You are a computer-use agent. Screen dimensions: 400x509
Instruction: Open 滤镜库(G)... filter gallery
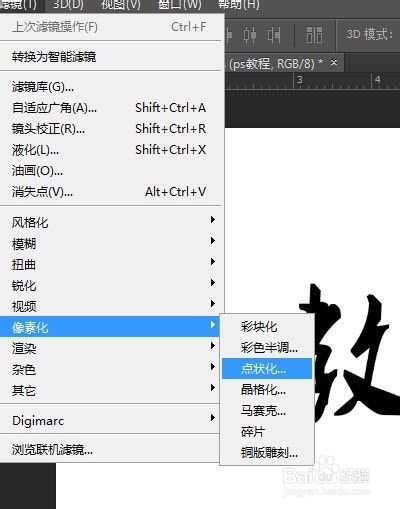[x=110, y=87]
